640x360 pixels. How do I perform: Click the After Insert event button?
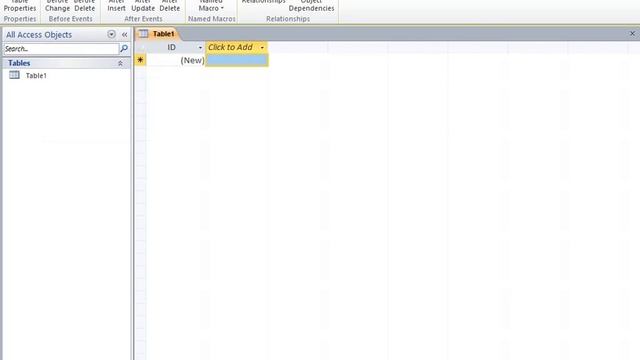(116, 6)
